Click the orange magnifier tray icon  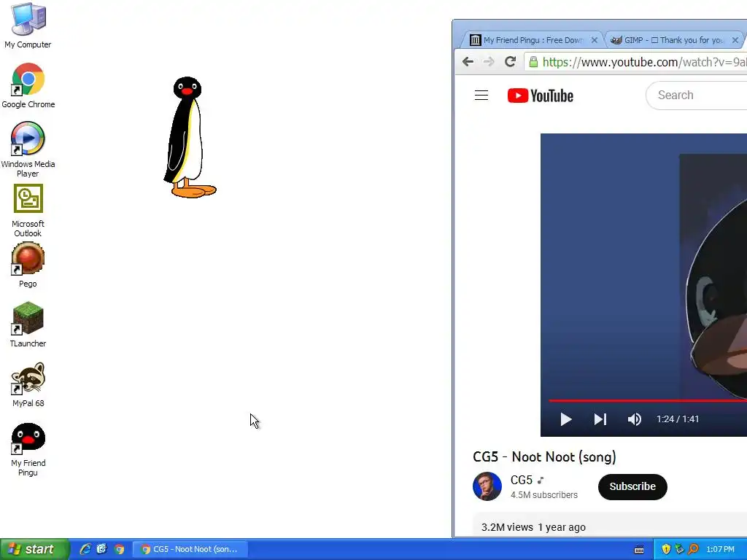click(x=693, y=549)
